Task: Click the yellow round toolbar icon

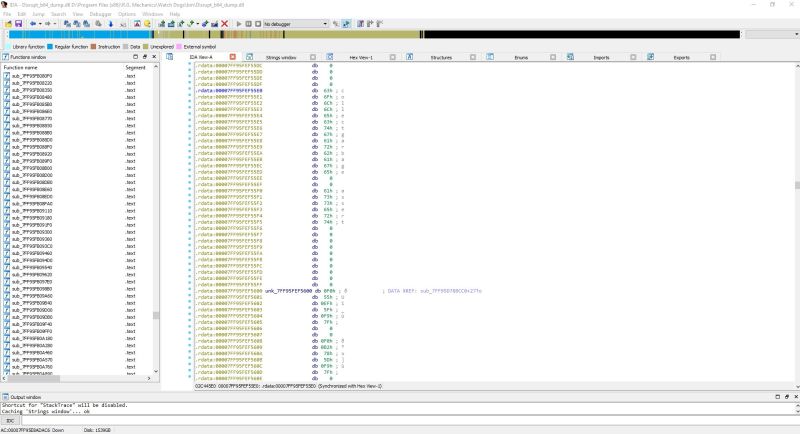Action: pyautogui.click(x=147, y=24)
